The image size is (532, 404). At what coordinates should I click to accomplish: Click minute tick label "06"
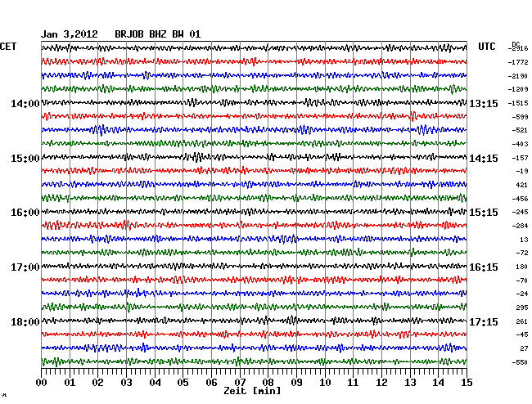point(211,382)
